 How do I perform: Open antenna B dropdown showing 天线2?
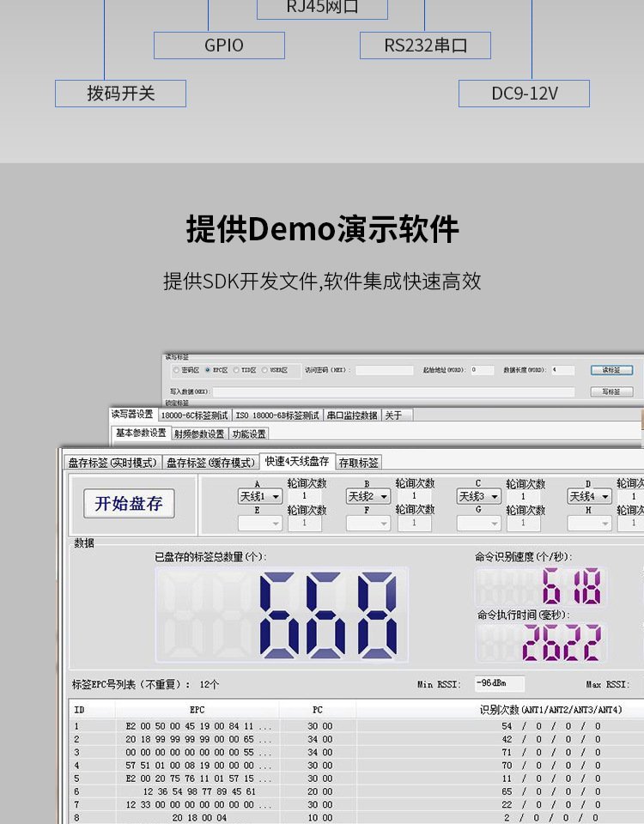(368, 496)
